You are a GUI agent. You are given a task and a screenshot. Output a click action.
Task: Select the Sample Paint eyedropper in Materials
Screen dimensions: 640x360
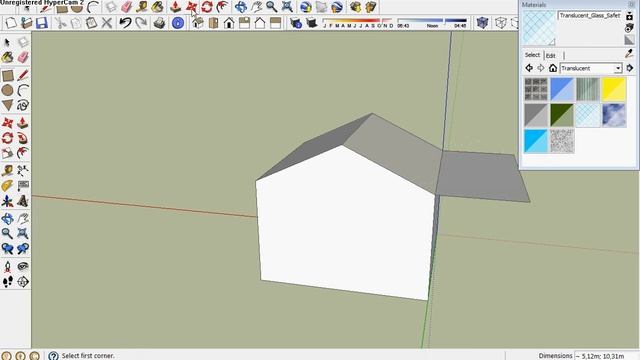(629, 53)
